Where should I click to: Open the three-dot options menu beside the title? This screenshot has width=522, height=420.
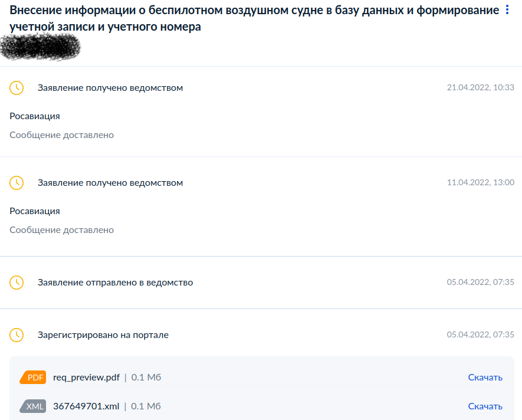pos(507,10)
